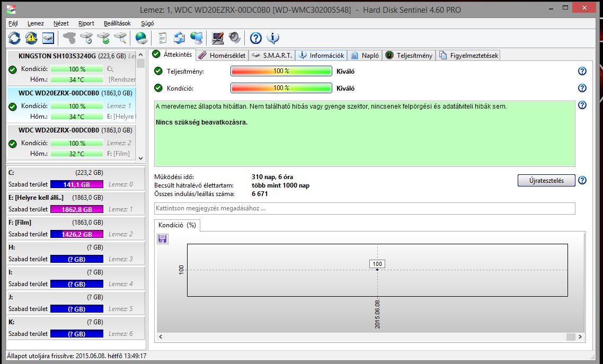Switch to the Hőmérséklet tab
603x364 pixels.
tap(222, 55)
